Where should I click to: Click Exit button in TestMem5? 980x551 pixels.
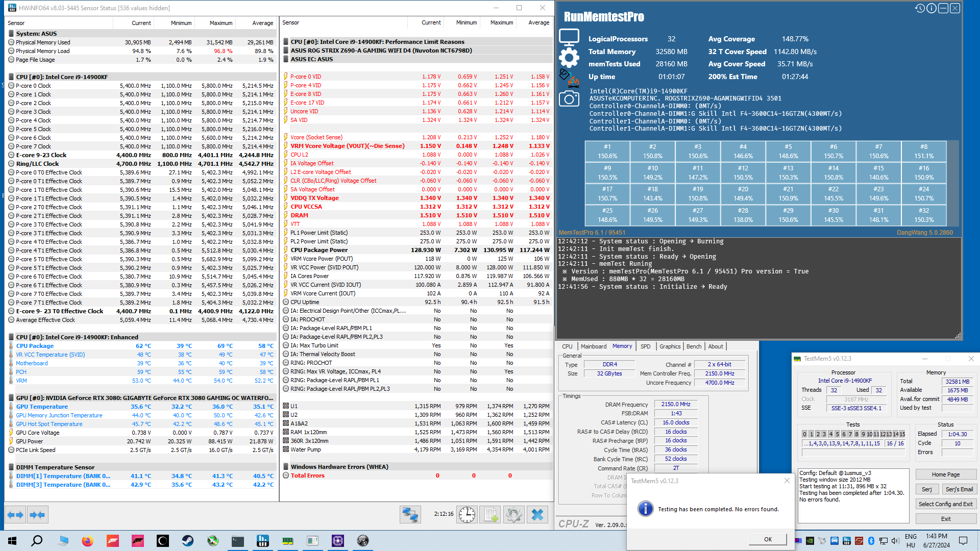click(x=946, y=519)
